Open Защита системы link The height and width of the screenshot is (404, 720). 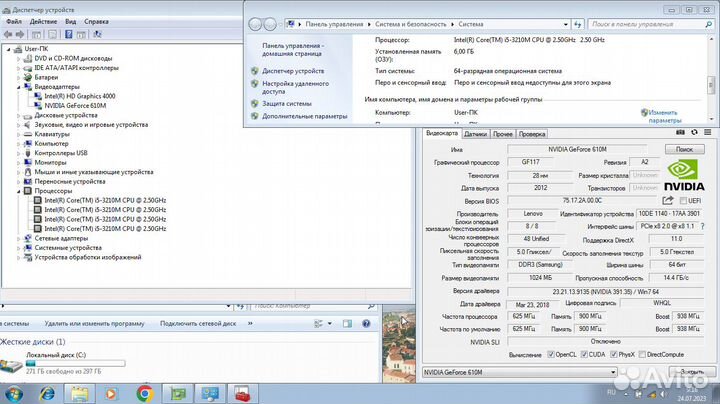point(287,104)
